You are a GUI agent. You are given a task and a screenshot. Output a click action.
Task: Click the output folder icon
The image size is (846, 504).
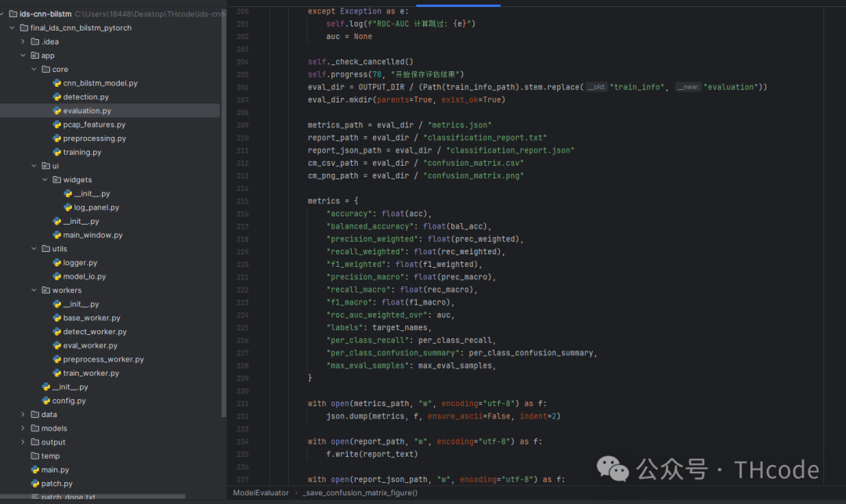pos(35,442)
